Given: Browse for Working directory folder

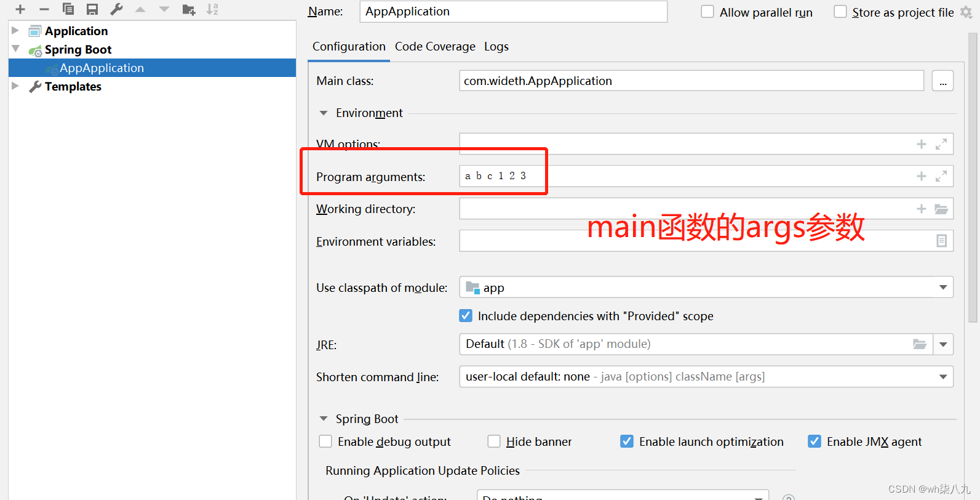Looking at the screenshot, I should [x=941, y=209].
